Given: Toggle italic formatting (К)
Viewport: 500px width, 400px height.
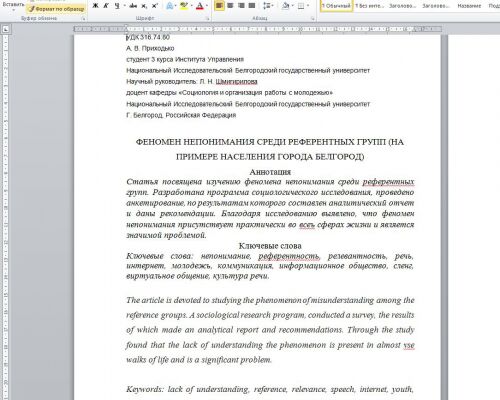Looking at the screenshot, I should [106, 6].
